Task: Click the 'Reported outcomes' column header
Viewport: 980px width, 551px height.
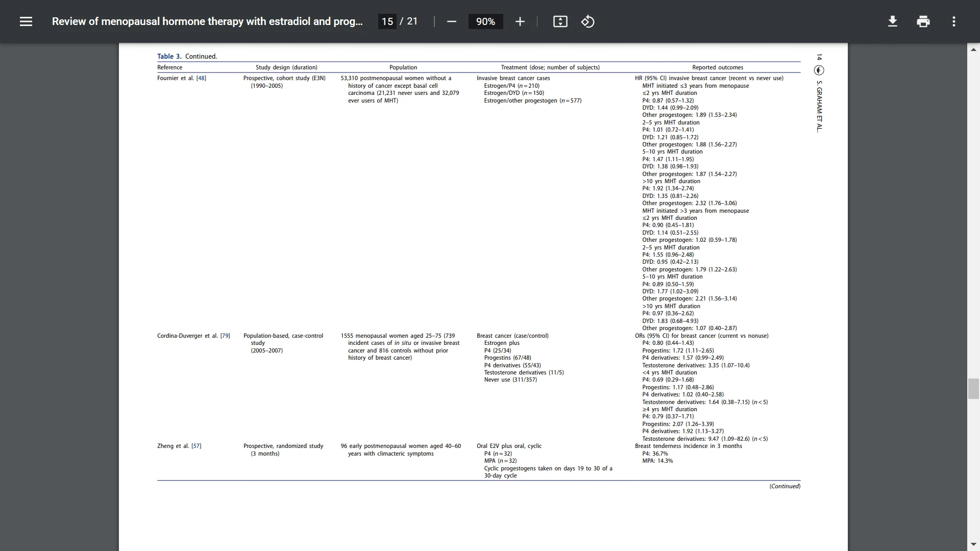Action: pos(718,67)
